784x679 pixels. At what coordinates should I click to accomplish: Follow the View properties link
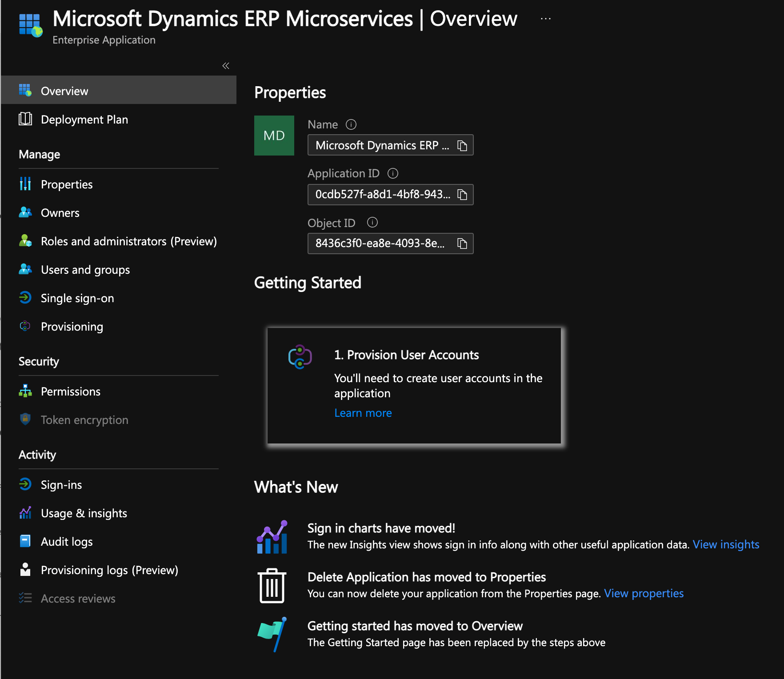644,593
